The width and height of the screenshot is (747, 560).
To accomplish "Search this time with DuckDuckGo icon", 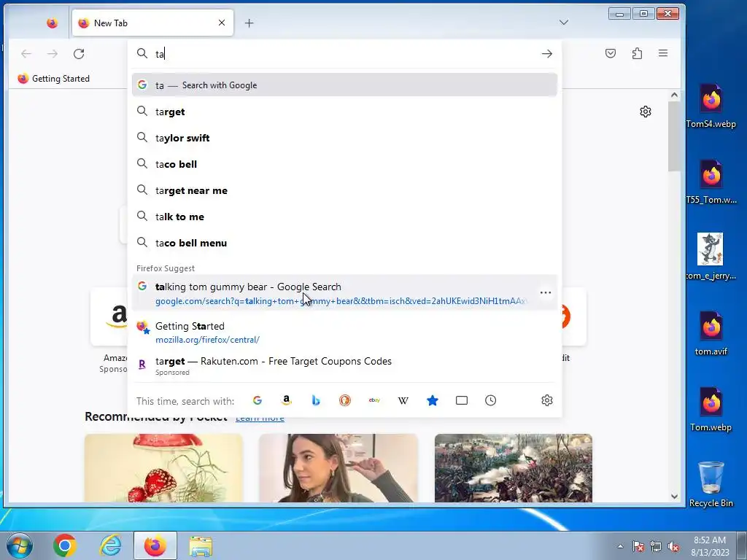I will click(345, 400).
